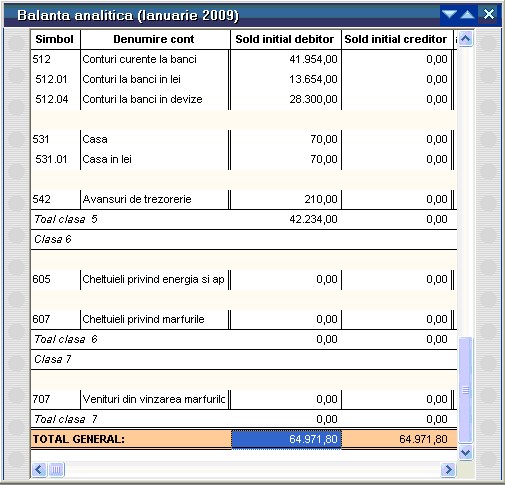
Task: Click debit value 41.954,00
Action: [x=313, y=59]
